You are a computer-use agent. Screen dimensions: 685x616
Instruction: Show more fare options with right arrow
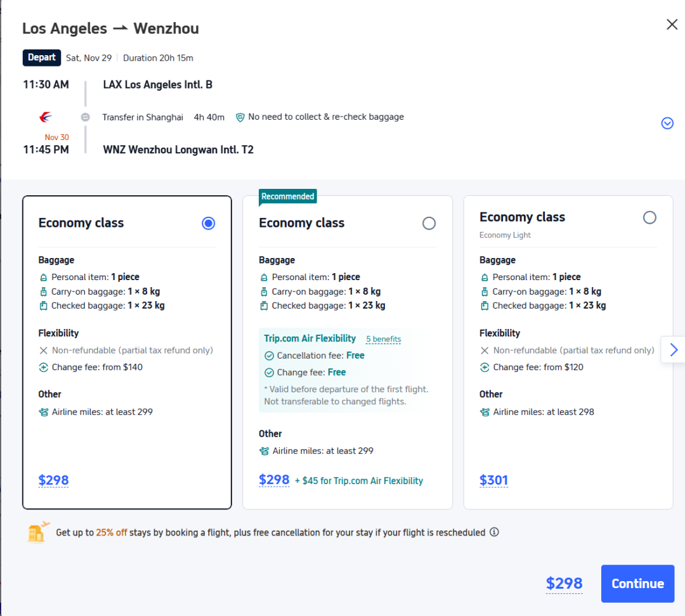point(674,350)
